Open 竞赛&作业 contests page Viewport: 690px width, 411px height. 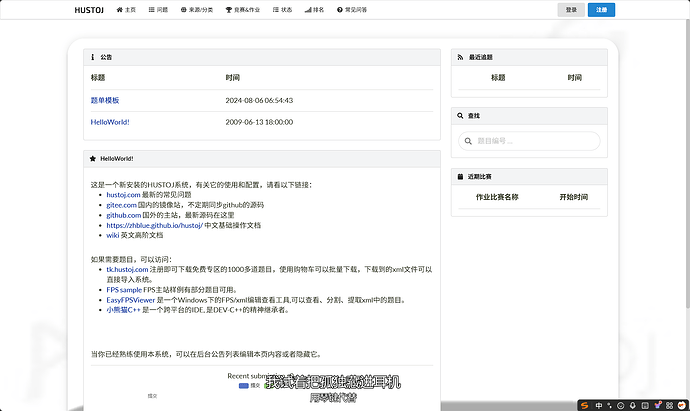tap(242, 10)
